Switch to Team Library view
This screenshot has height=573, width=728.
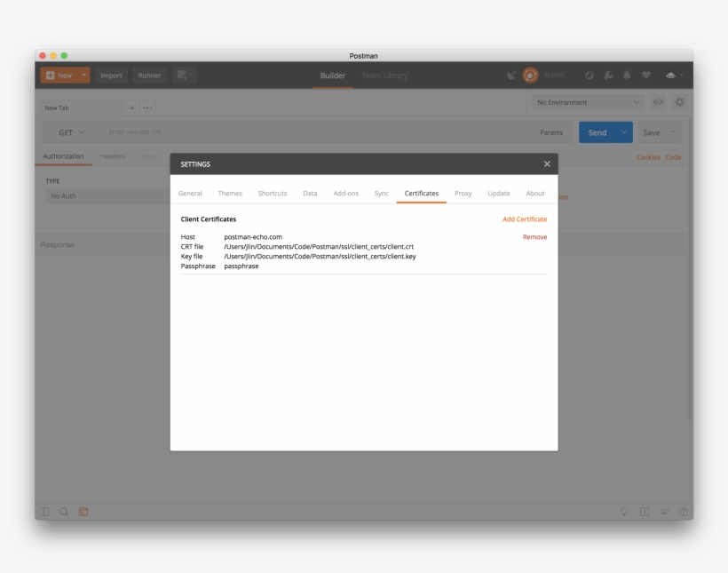point(384,76)
